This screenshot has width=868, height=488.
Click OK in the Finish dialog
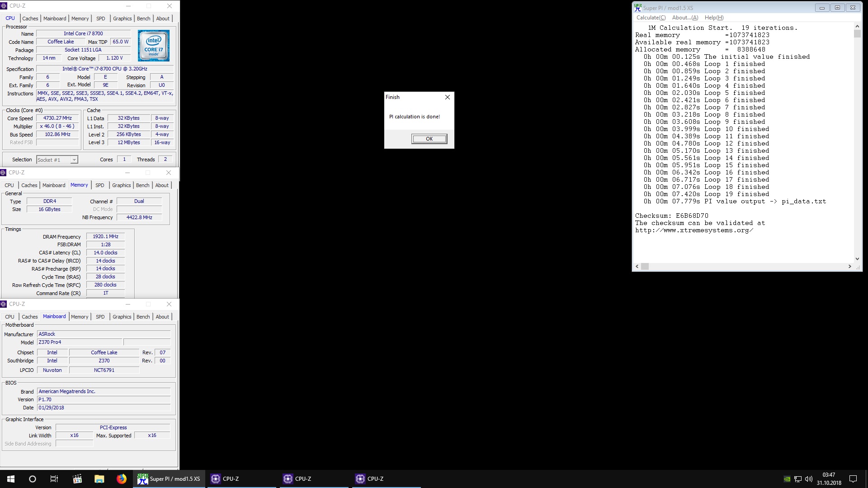(x=429, y=139)
